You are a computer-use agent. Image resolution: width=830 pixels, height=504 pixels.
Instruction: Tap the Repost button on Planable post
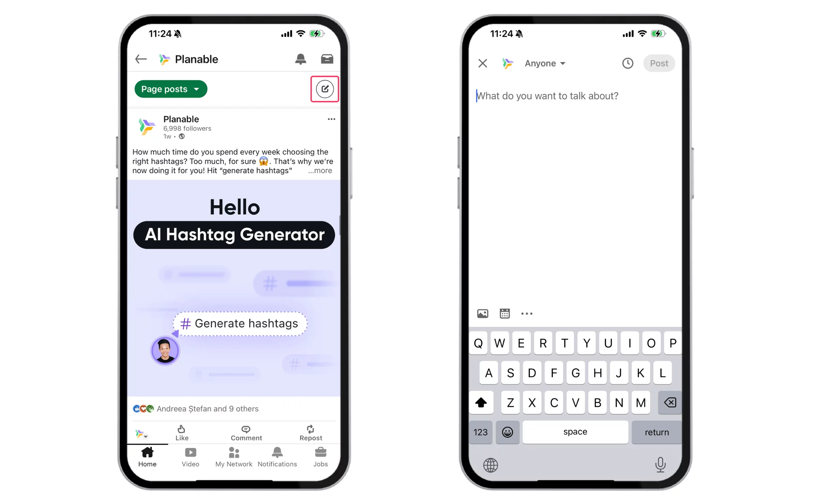311,432
